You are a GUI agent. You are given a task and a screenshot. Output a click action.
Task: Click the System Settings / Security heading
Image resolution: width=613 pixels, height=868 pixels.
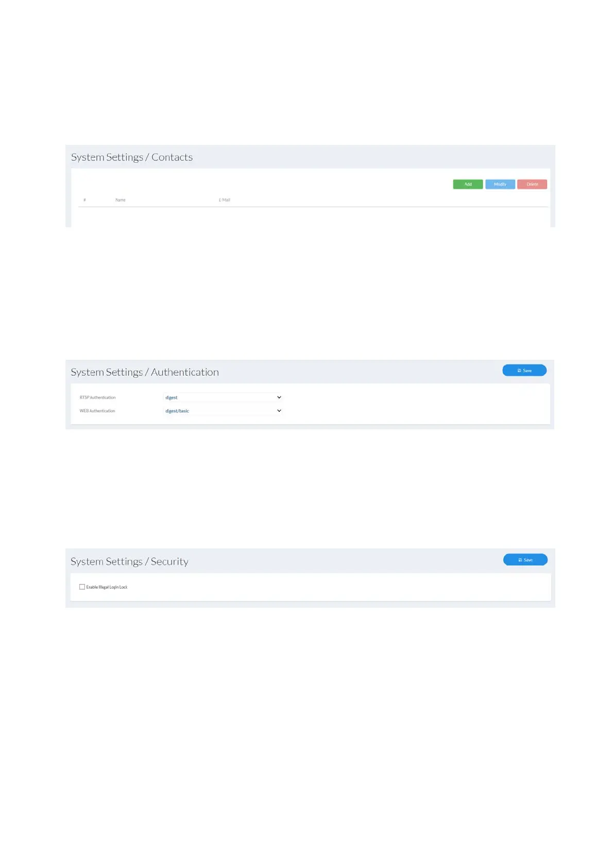click(x=129, y=561)
